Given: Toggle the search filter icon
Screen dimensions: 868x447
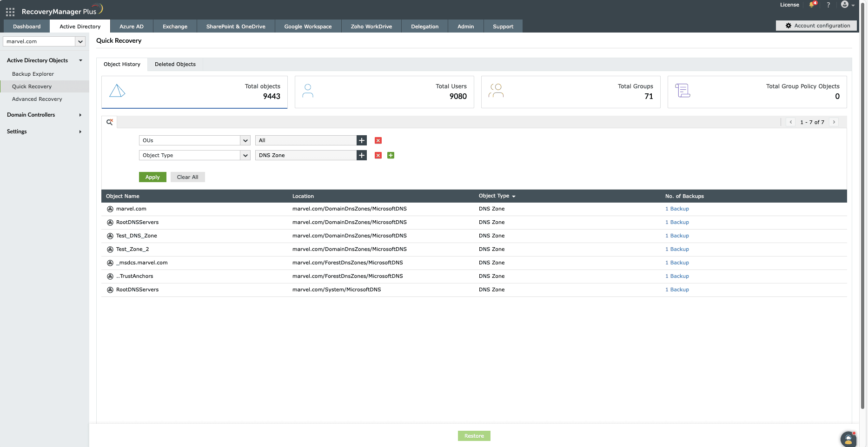Looking at the screenshot, I should (110, 122).
